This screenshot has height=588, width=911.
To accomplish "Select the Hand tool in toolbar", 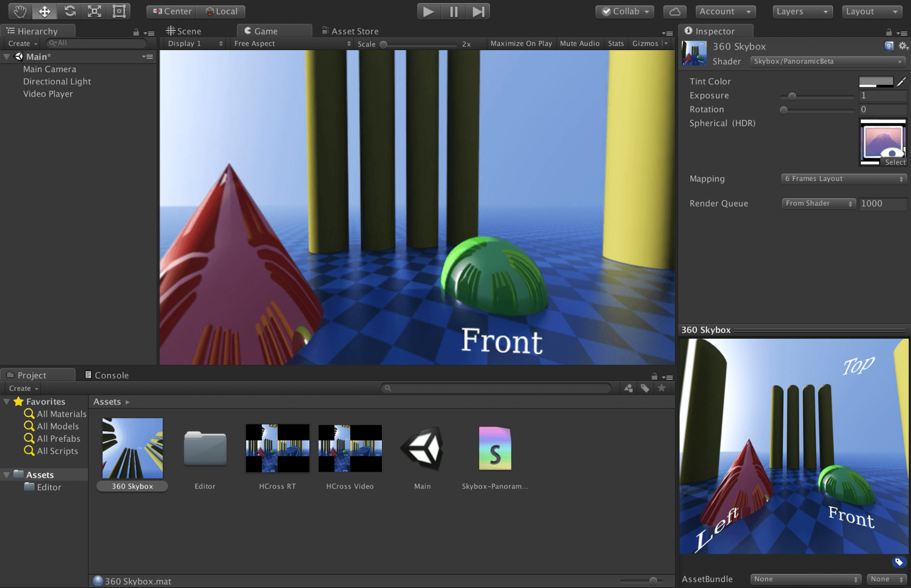I will [20, 11].
